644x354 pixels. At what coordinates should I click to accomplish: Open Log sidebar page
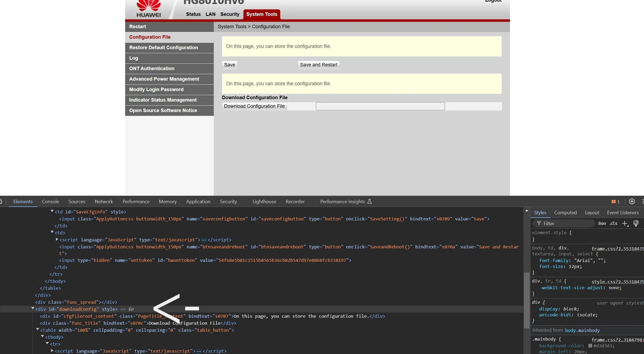[169, 58]
